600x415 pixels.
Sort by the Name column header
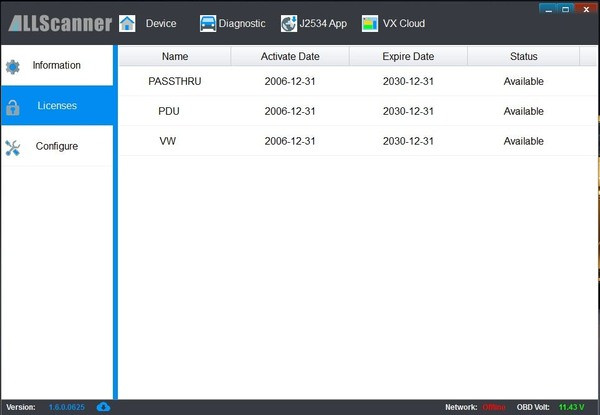tap(175, 57)
